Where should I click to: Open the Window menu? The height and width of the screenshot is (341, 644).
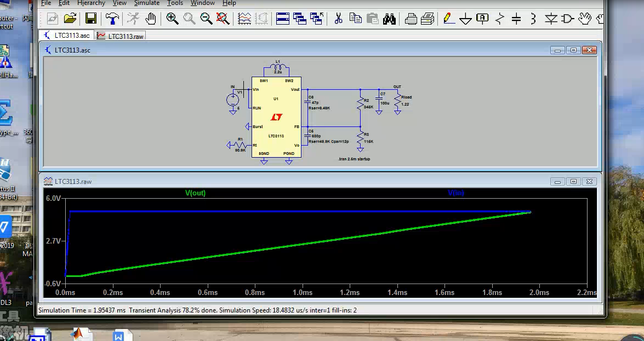pos(202,3)
